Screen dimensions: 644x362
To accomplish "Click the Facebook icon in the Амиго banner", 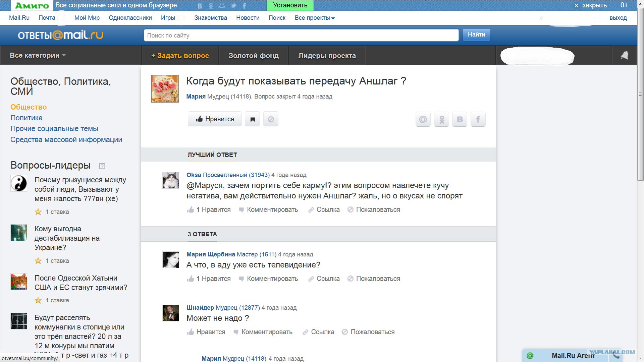I will (244, 6).
